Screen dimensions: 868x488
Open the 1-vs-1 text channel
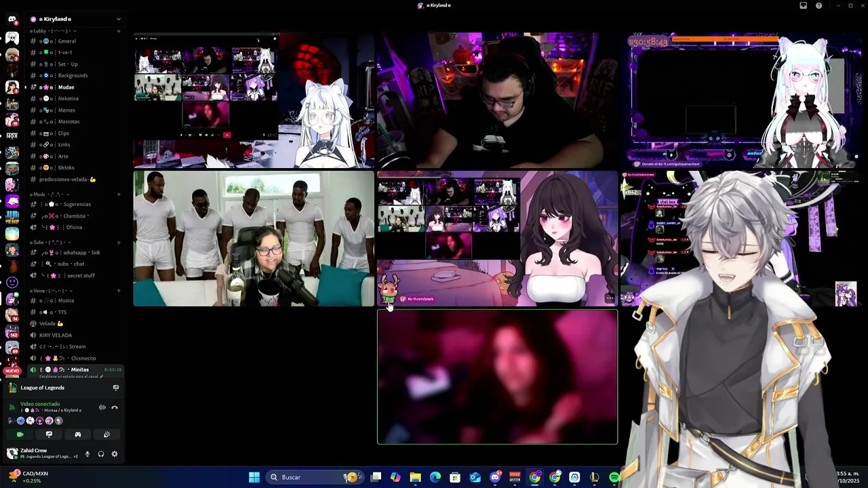pos(75,53)
